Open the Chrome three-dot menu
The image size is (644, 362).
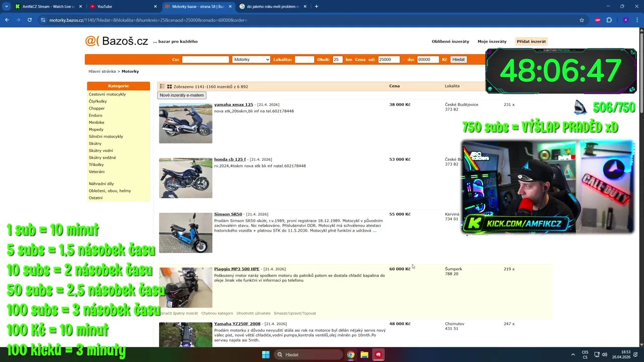(x=637, y=20)
